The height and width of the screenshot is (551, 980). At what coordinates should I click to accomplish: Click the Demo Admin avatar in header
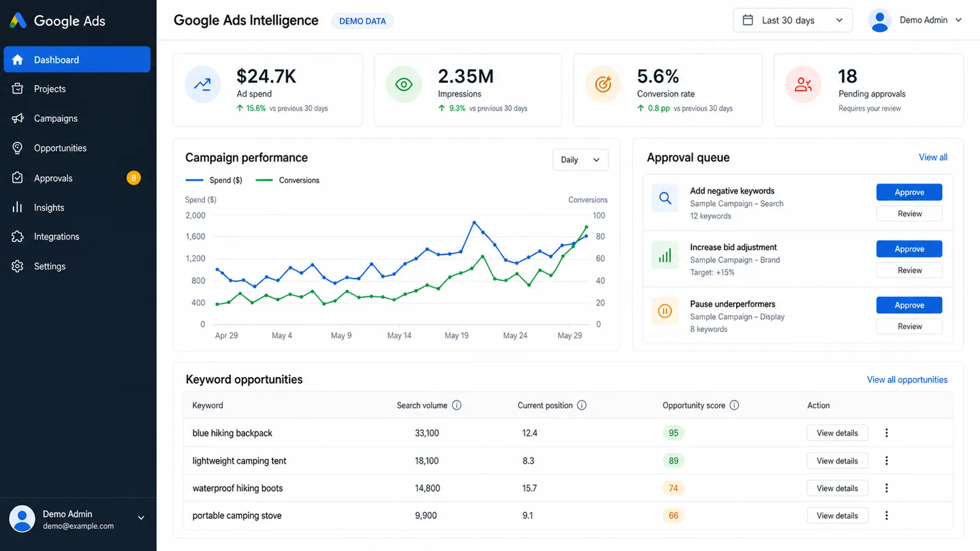point(880,20)
